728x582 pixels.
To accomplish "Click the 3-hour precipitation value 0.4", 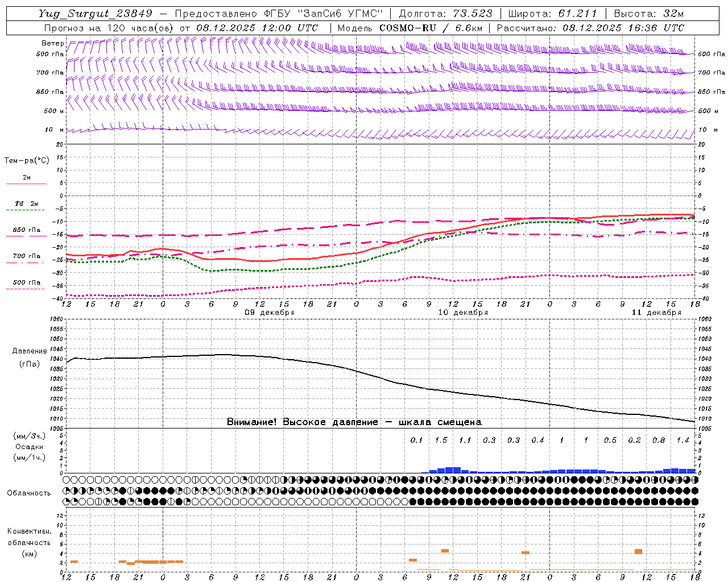I will [x=538, y=440].
